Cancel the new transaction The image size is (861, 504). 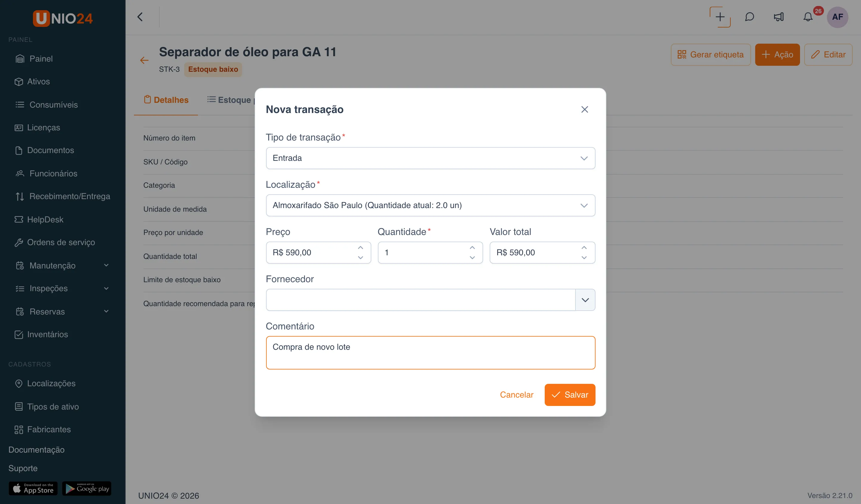516,395
